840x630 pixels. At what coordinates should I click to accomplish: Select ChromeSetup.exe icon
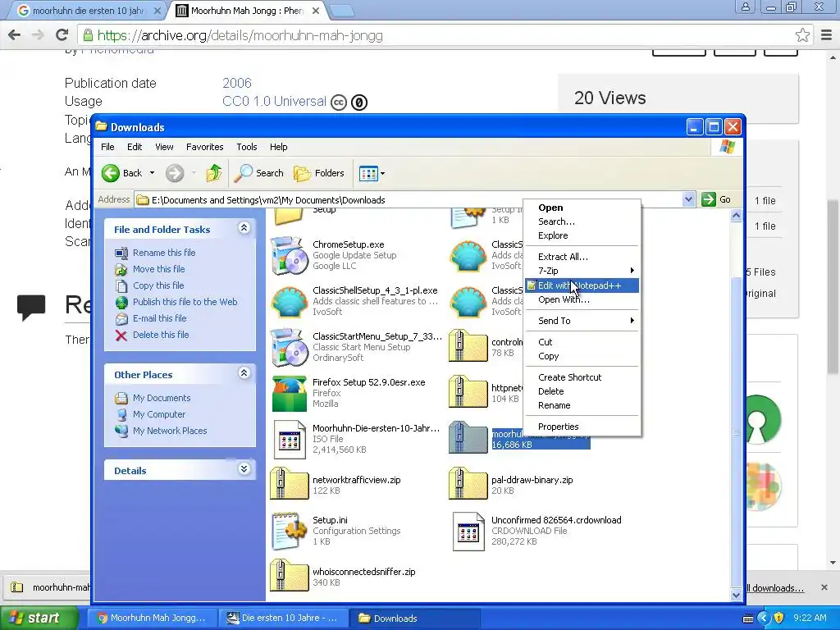pyautogui.click(x=290, y=256)
